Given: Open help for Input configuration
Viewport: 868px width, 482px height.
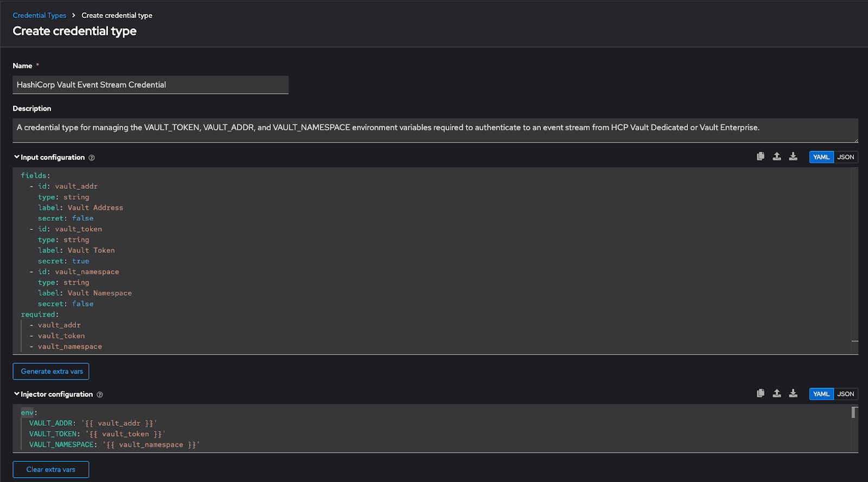Looking at the screenshot, I should point(92,158).
